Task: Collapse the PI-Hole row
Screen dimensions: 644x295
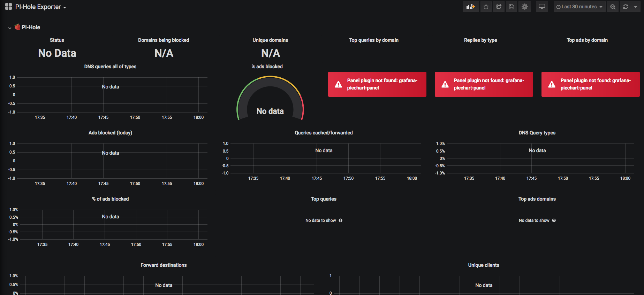Action: (x=10, y=28)
